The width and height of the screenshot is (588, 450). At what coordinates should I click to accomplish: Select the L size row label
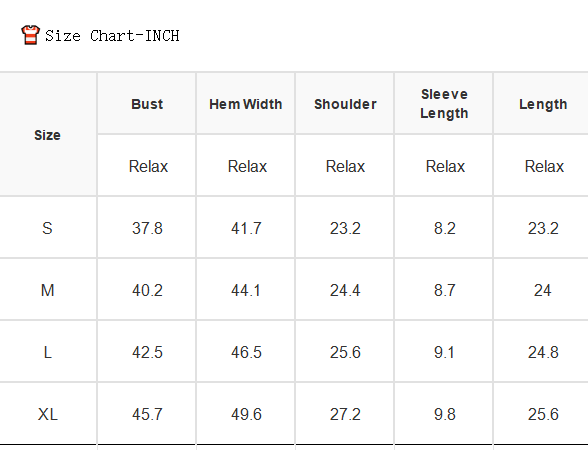coord(47,352)
